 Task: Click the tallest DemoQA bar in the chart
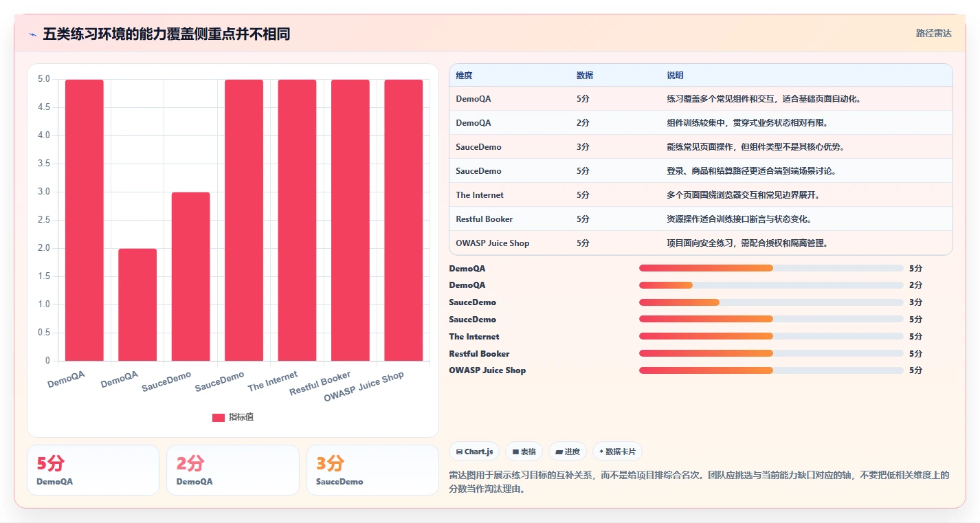click(x=85, y=220)
